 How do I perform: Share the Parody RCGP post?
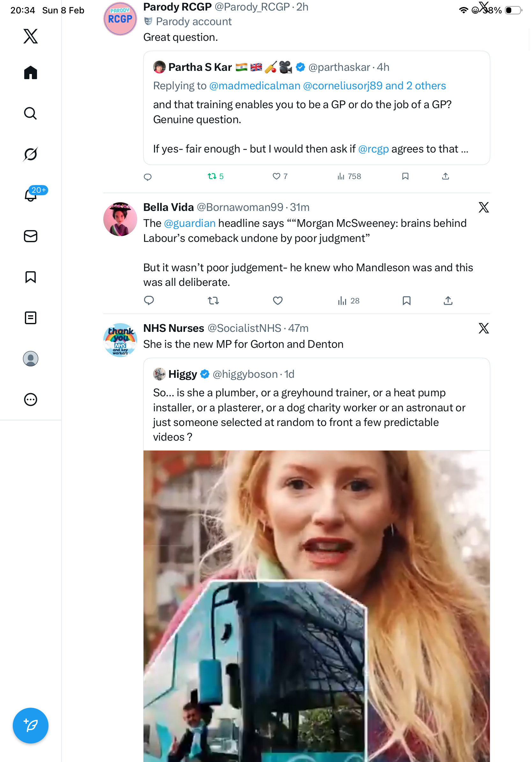pos(446,176)
